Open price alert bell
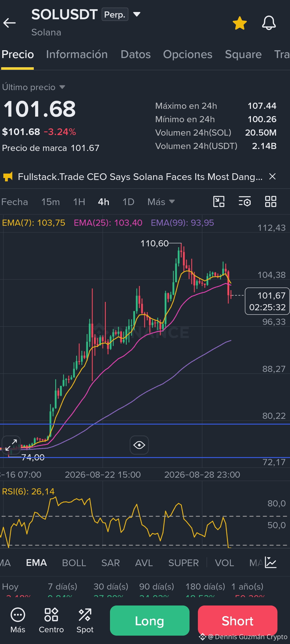290x644 pixels. point(269,23)
